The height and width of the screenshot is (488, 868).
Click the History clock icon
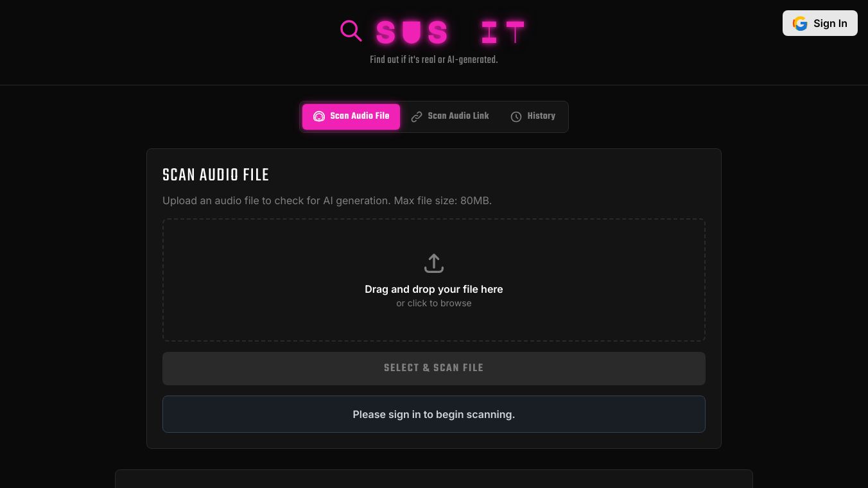[x=516, y=117]
